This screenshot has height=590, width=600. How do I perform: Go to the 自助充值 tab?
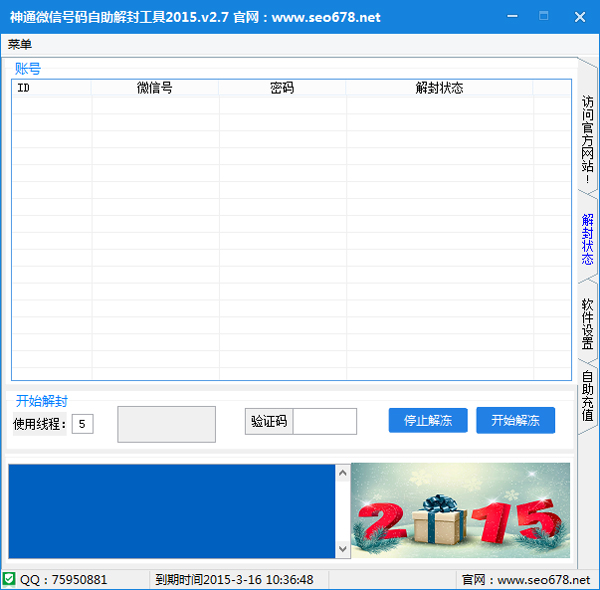(588, 396)
